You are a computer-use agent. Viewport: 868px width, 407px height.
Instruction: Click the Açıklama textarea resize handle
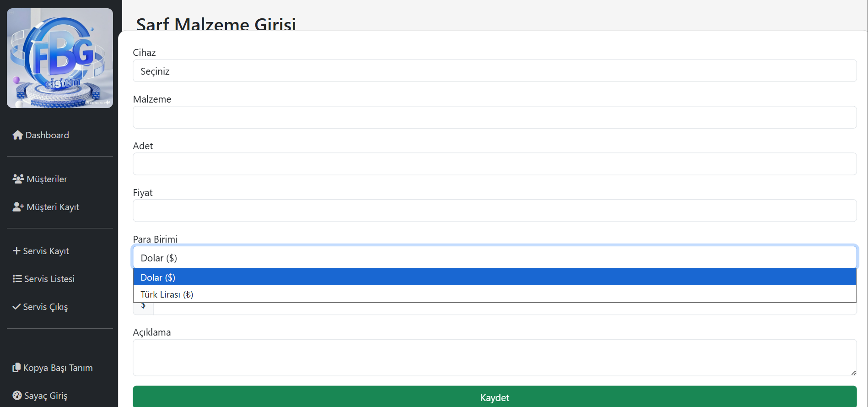tap(853, 373)
